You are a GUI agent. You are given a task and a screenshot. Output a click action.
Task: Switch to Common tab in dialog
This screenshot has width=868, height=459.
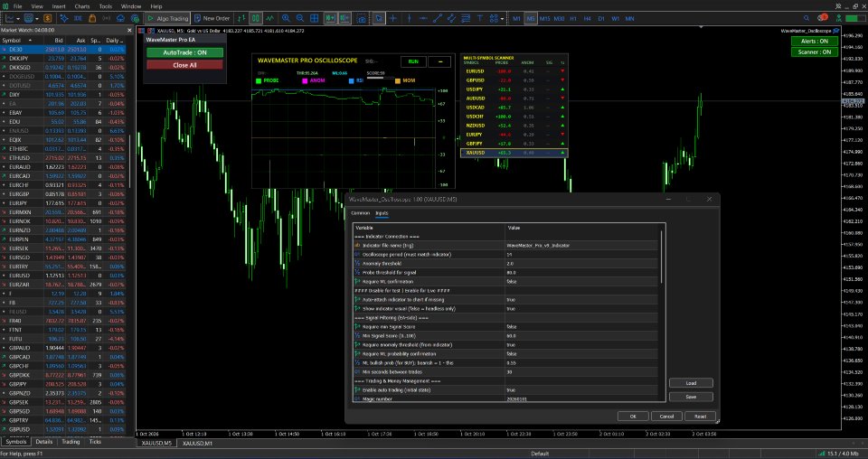(x=361, y=213)
